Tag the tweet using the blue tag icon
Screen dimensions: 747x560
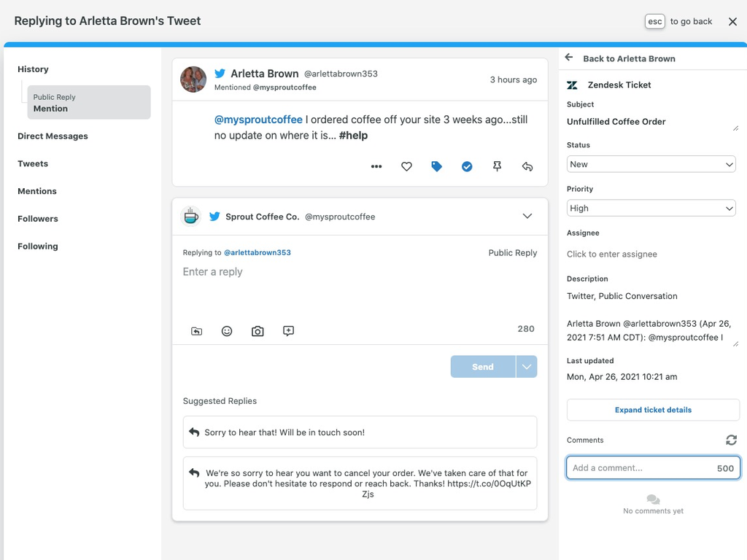[x=436, y=166]
